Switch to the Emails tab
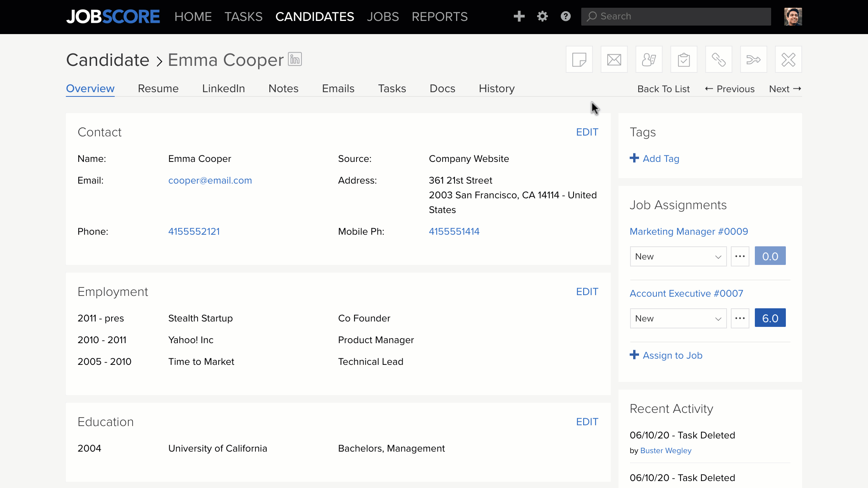 (338, 88)
